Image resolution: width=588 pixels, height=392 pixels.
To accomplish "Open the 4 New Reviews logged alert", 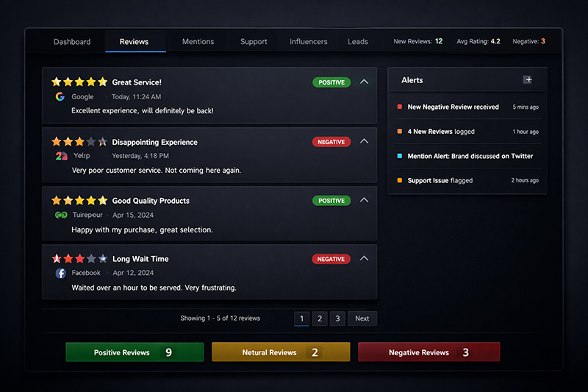I will (x=467, y=132).
